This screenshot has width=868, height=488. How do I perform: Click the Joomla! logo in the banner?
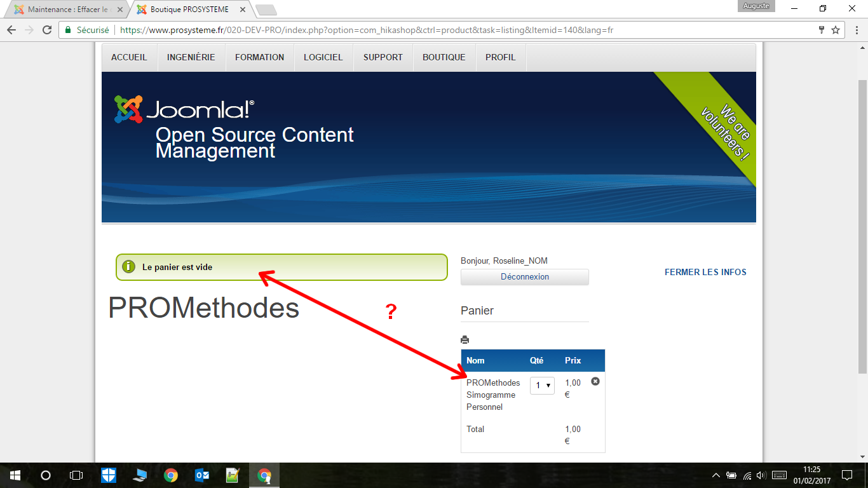tap(184, 109)
